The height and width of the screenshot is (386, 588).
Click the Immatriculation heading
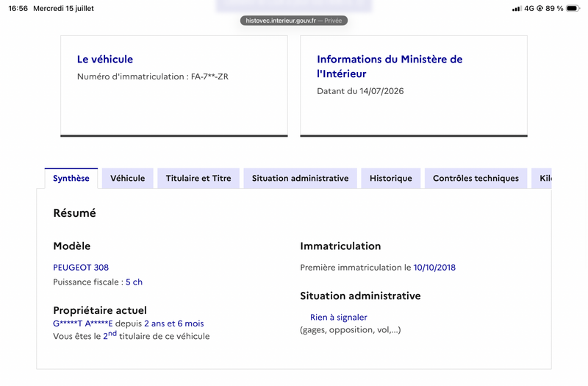pos(340,246)
